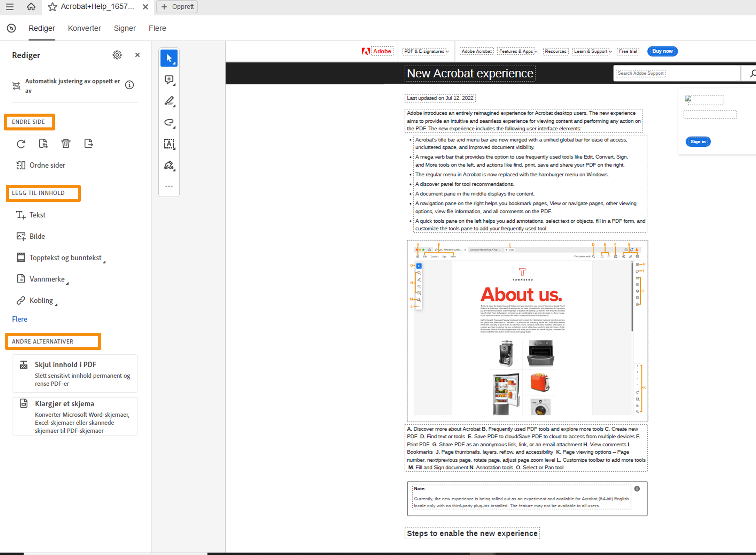Click the rotate page icon
The width and height of the screenshot is (756, 555).
(x=21, y=144)
